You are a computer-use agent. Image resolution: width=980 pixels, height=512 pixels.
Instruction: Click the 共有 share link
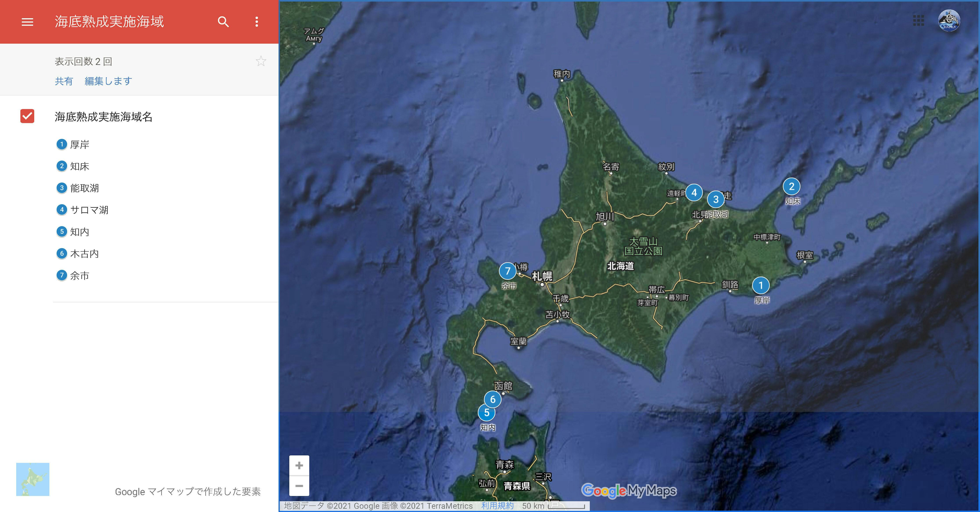click(64, 81)
